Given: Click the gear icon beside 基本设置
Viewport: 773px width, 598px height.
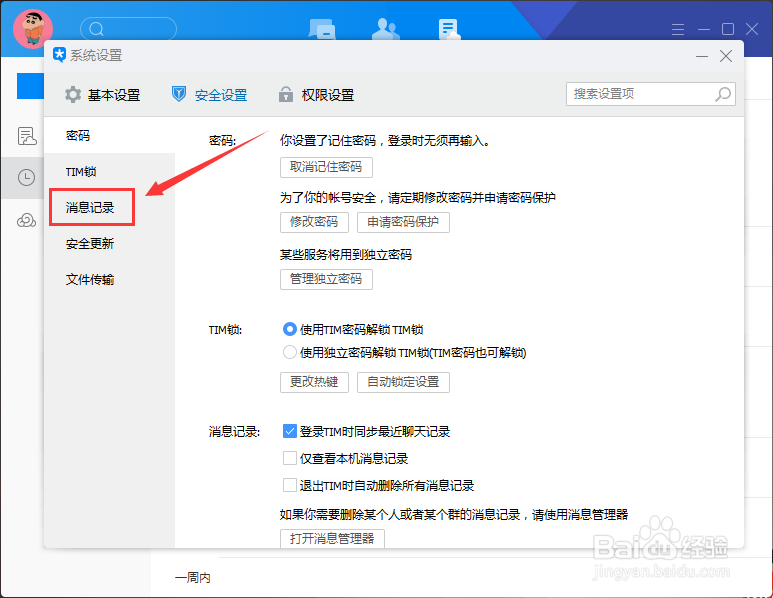Looking at the screenshot, I should tap(73, 95).
